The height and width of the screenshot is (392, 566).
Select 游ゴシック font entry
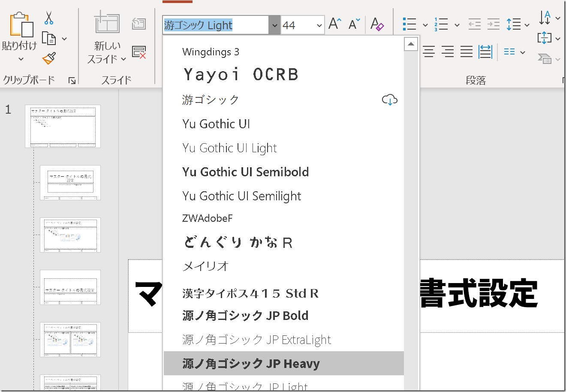(x=283, y=100)
